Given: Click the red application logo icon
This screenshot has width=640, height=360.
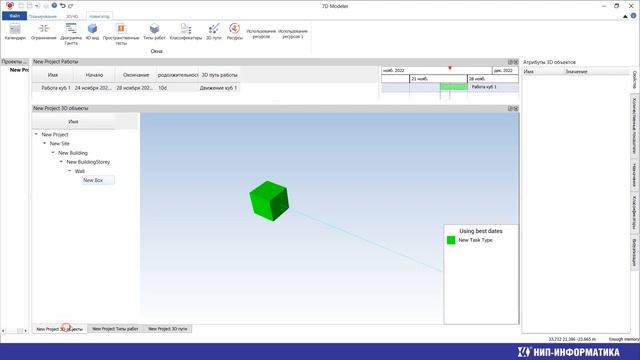Looking at the screenshot, I should click(10, 6).
